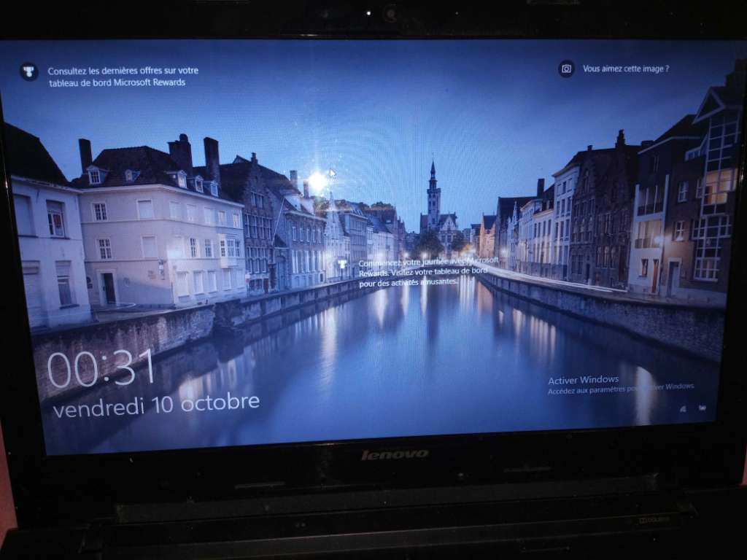The width and height of the screenshot is (747, 560).
Task: Check the network status icon
Action: [683, 409]
